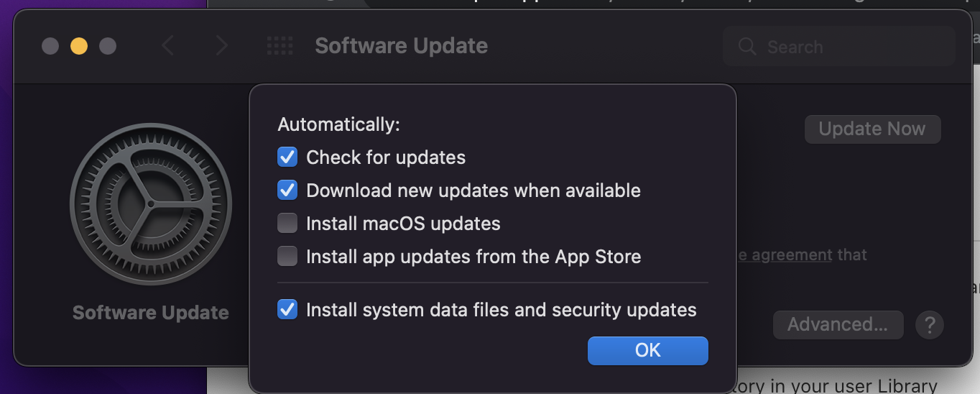Click the zoom window button
Image resolution: width=980 pixels, height=394 pixels.
pyautogui.click(x=108, y=46)
